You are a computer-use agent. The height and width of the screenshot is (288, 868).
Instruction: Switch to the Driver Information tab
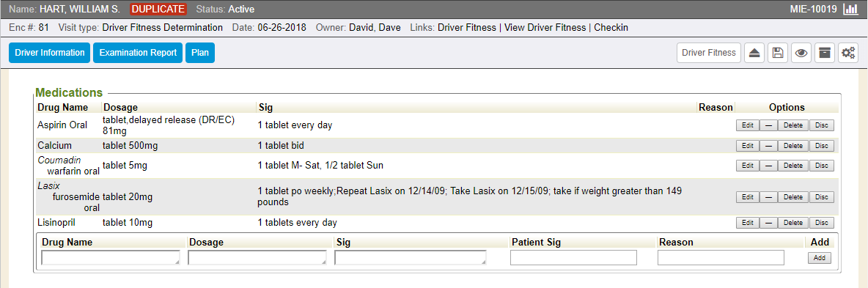click(49, 53)
